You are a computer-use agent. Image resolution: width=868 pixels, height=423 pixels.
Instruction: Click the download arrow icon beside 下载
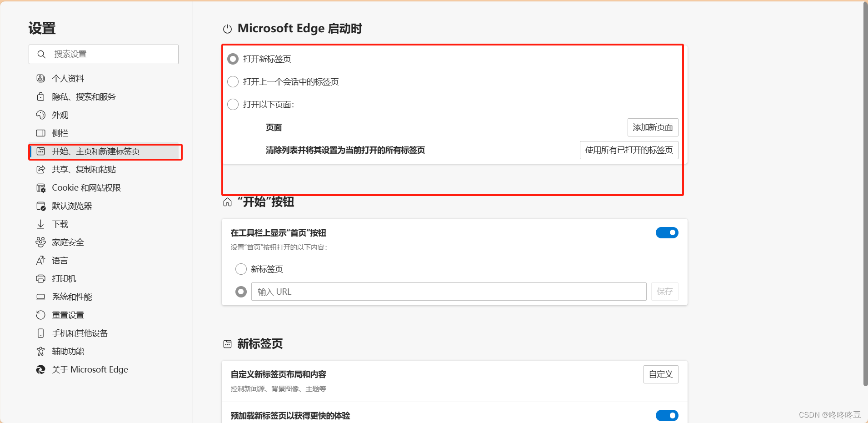[x=40, y=224]
